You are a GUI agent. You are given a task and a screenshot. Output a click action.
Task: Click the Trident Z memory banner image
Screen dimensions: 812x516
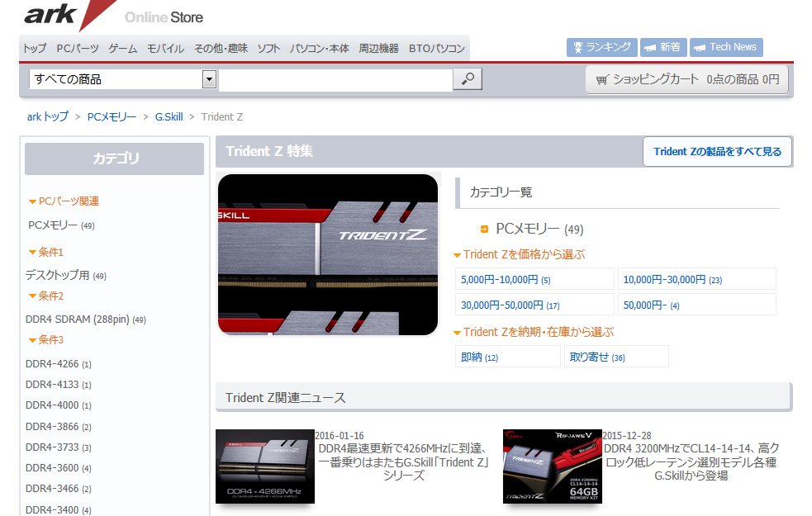pos(328,254)
